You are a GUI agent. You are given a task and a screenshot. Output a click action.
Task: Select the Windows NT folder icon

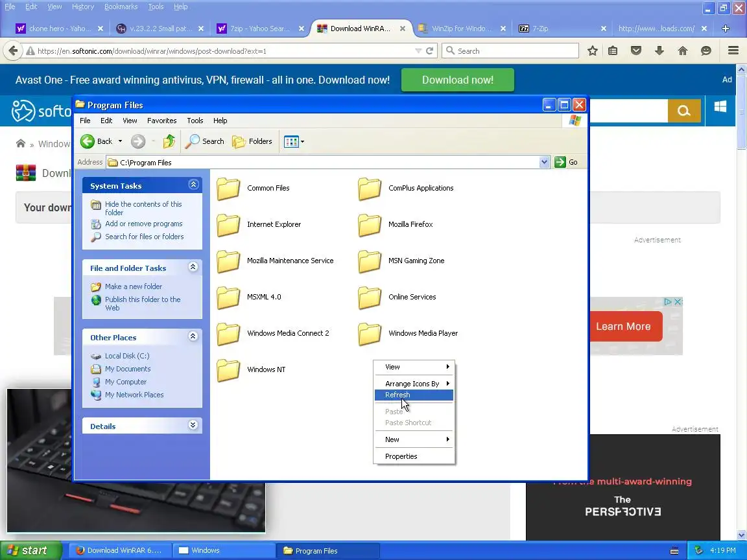(229, 370)
